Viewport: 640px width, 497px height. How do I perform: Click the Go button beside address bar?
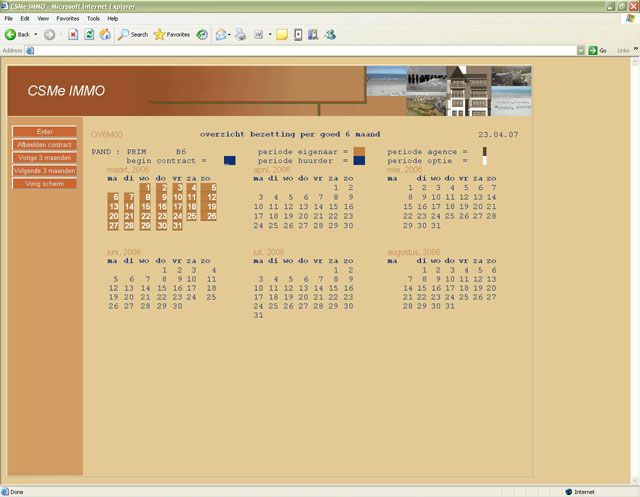coord(598,50)
